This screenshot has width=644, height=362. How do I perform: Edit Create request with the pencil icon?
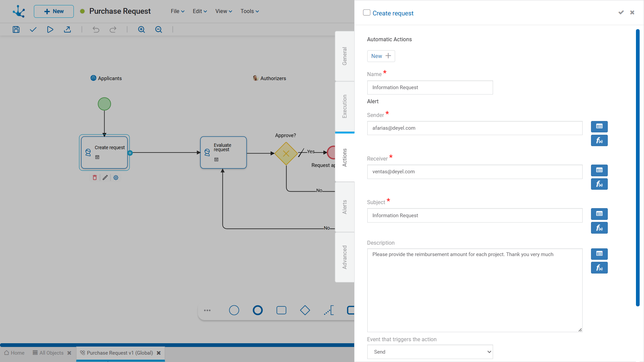tap(105, 178)
